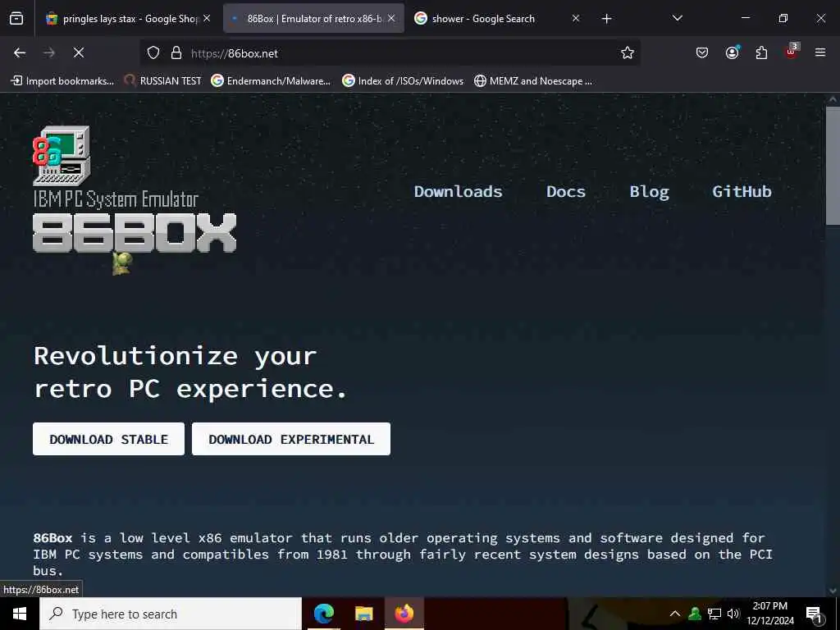Open the taskbar clock and date
The height and width of the screenshot is (630, 840).
[769, 614]
